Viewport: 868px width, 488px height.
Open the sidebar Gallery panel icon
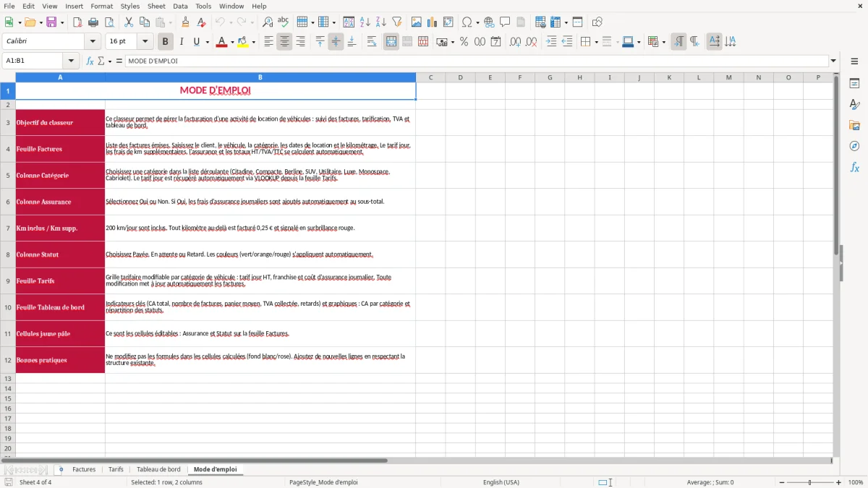pos(854,125)
